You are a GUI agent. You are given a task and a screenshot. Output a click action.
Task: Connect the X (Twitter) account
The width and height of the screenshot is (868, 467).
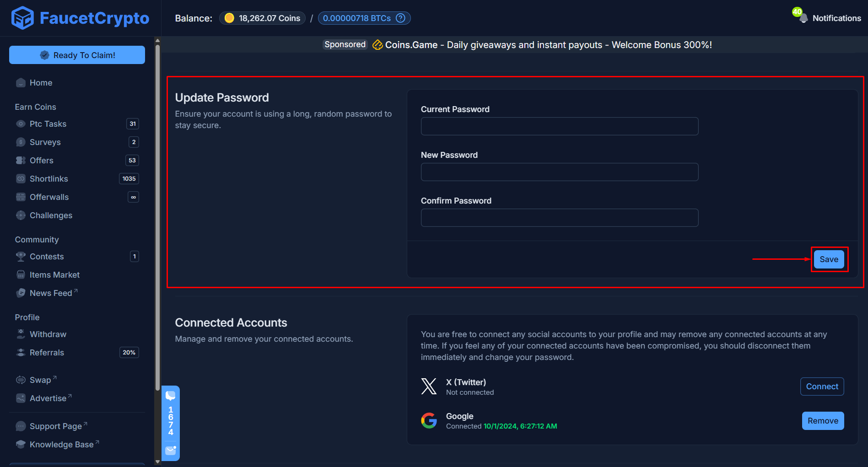click(822, 386)
